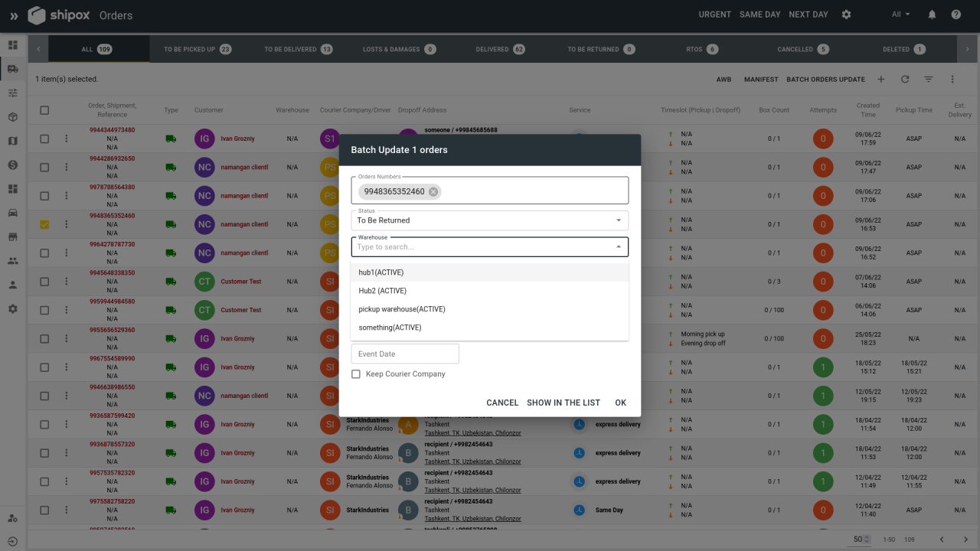The image size is (980, 551).
Task: Click refresh icon in orders toolbar
Action: tap(905, 80)
